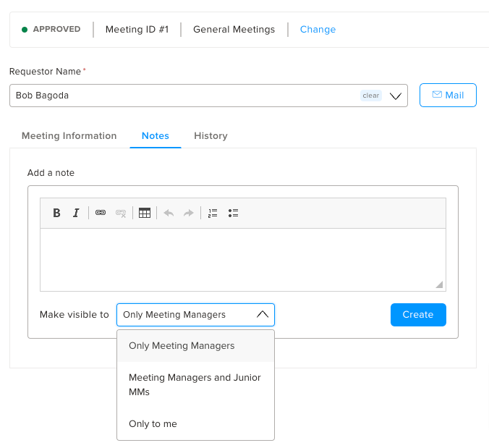Undo the last edit in note
This screenshot has width=489, height=448.
pos(169,213)
